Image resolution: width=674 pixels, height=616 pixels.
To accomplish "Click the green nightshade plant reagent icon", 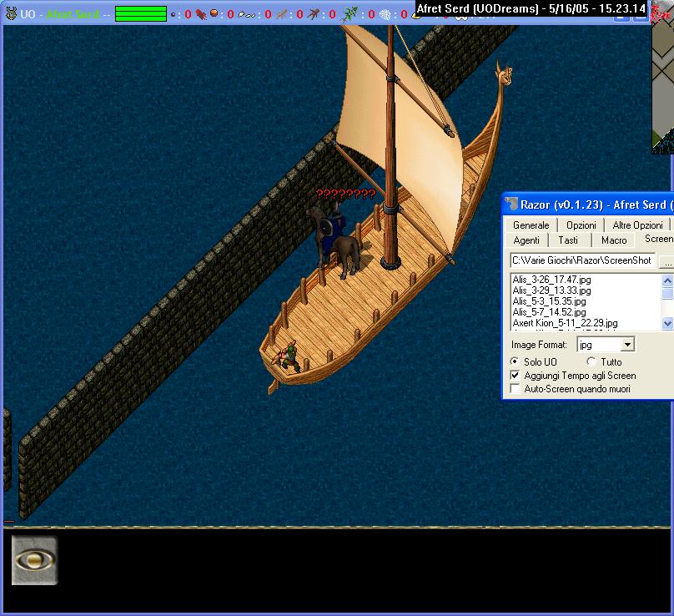I will [x=349, y=14].
